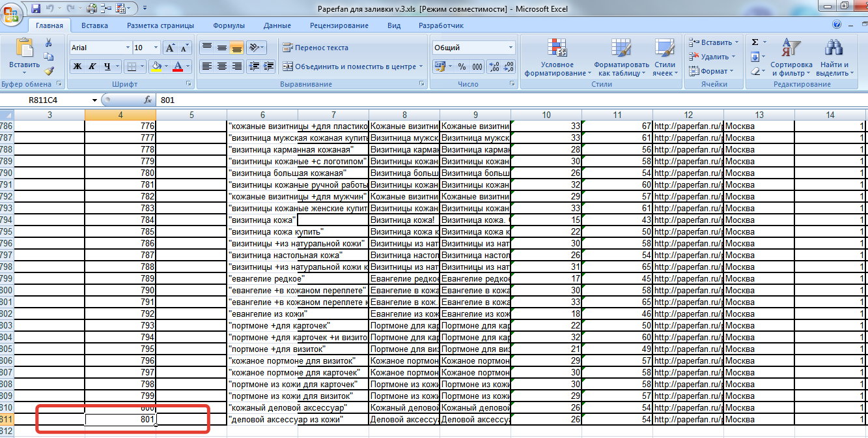The width and height of the screenshot is (868, 438).
Task: Open Условное форматирование dropdown
Action: (557, 57)
